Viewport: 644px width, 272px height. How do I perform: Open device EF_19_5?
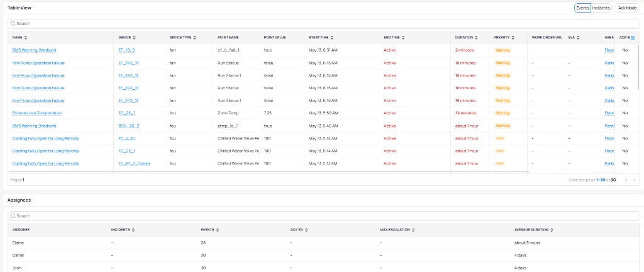click(x=126, y=50)
